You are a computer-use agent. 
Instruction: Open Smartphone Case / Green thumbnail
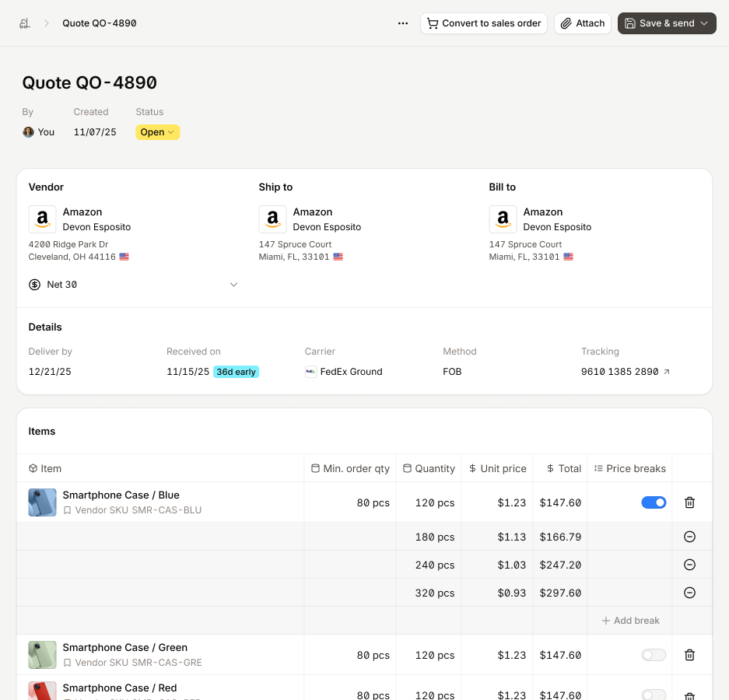click(x=42, y=655)
